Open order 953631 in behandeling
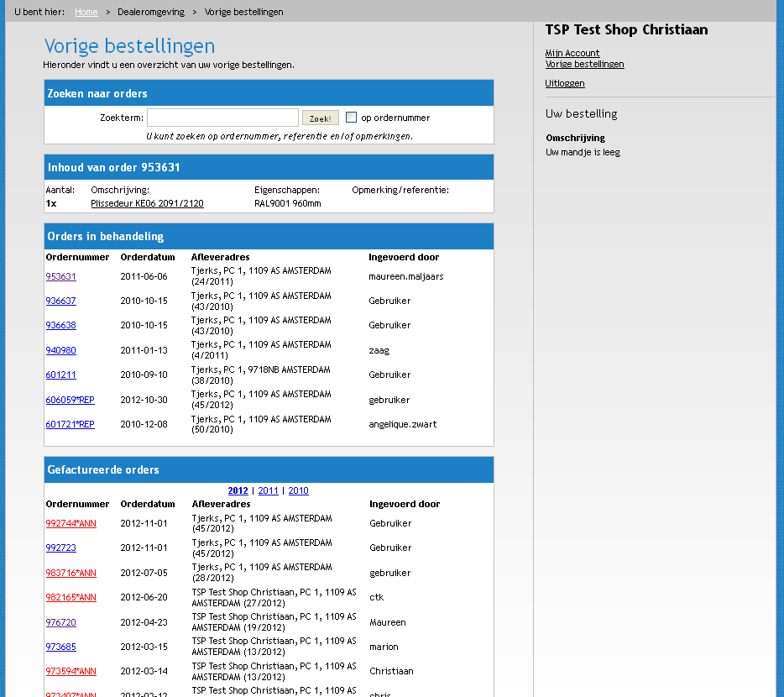784x697 pixels. (x=60, y=276)
